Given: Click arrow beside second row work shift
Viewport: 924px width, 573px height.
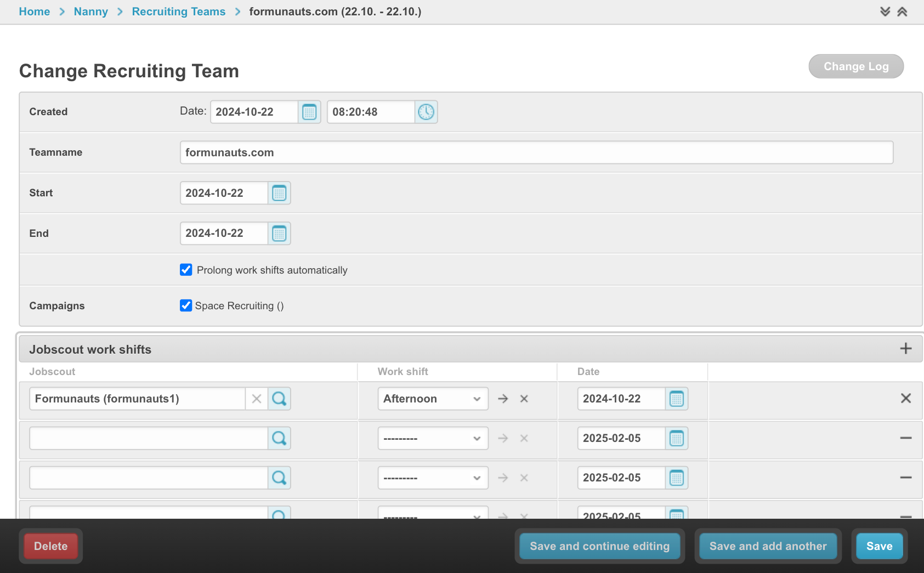Looking at the screenshot, I should point(503,438).
